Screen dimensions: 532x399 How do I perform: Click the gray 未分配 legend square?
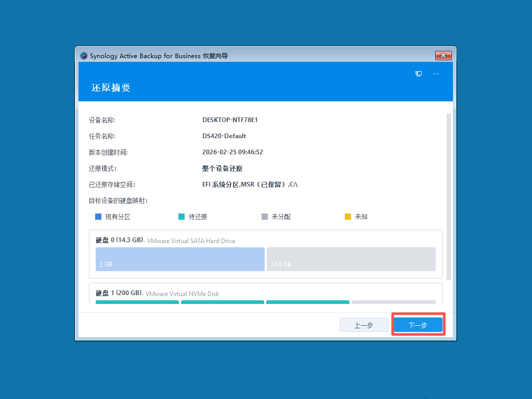pos(264,217)
